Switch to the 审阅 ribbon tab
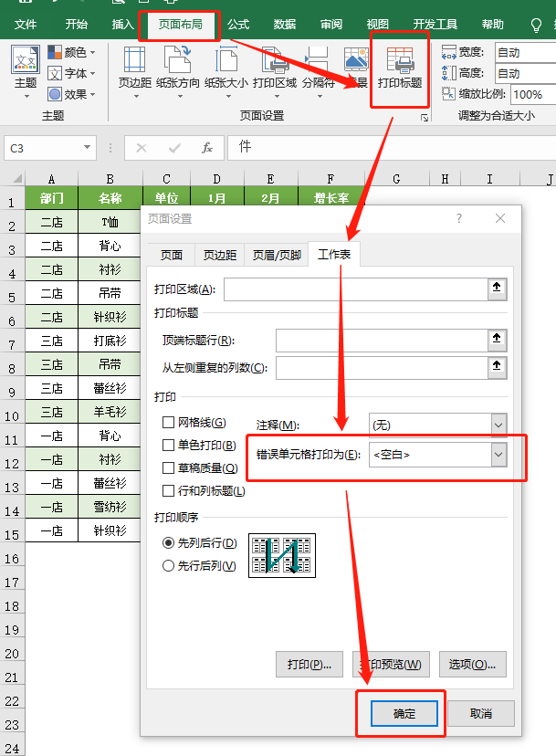The height and width of the screenshot is (756, 556). pos(331,24)
